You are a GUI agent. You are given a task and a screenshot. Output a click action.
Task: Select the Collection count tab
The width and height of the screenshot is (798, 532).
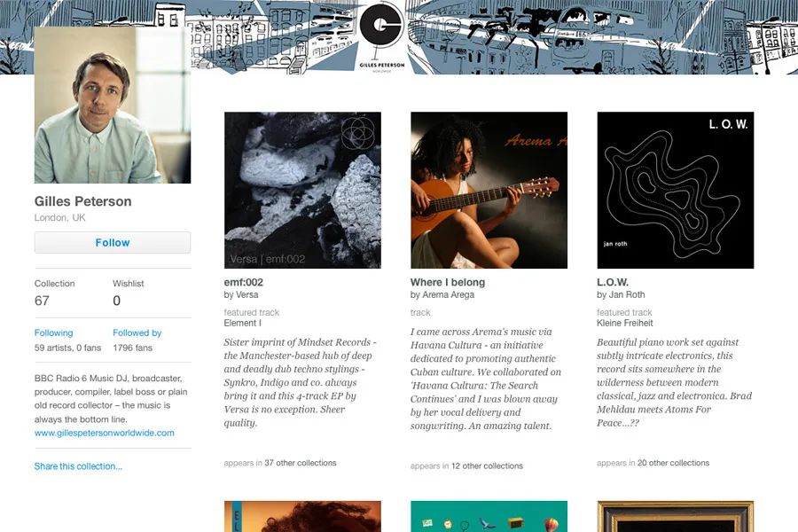(54, 293)
